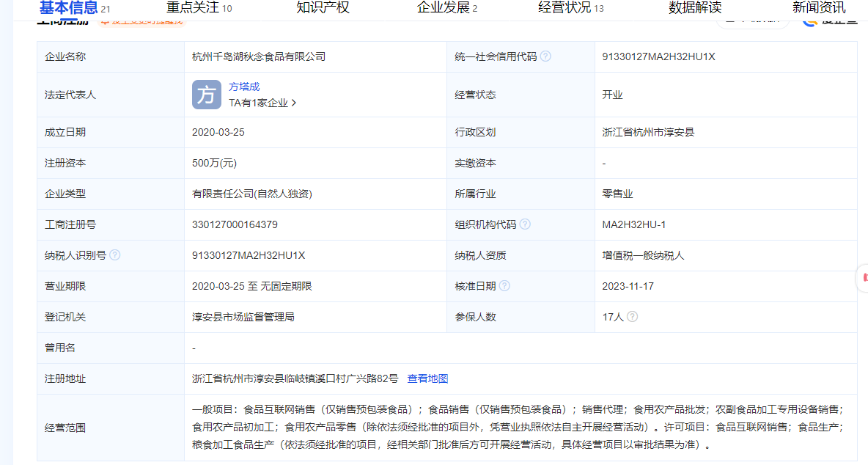Select organization code MA2H32HU-1
868x465 pixels.
point(634,224)
